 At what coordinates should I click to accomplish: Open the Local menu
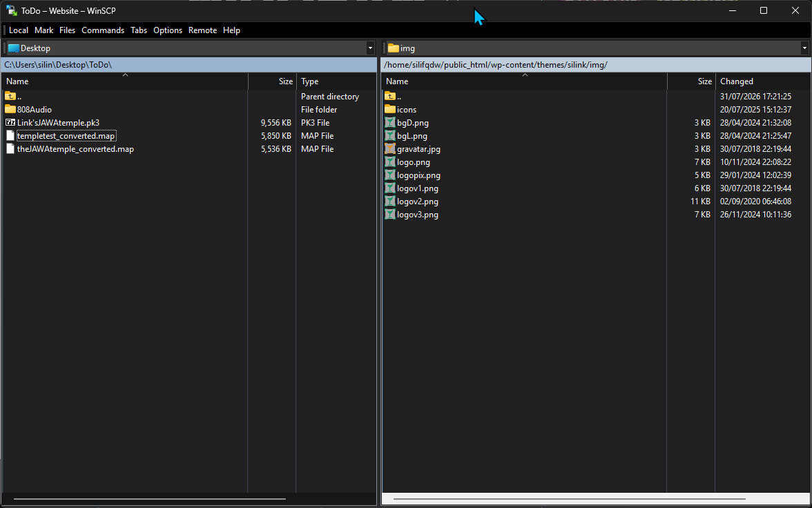pos(19,30)
